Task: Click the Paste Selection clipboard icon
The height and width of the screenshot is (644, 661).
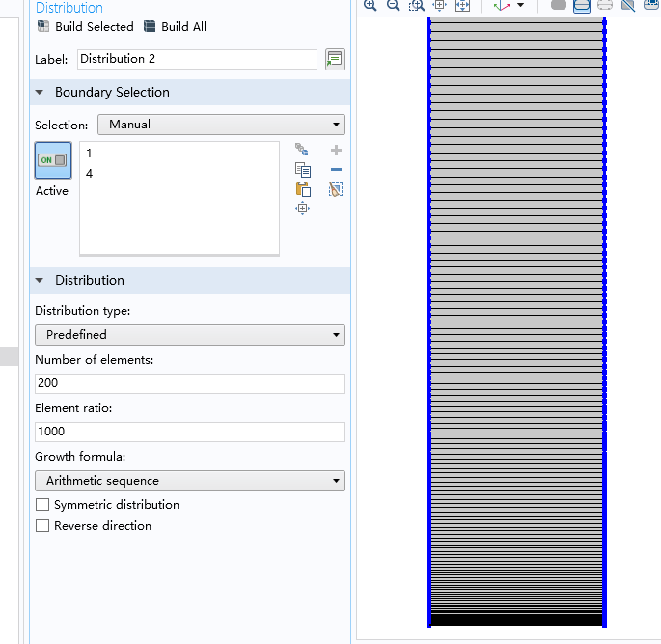Action: pyautogui.click(x=303, y=189)
